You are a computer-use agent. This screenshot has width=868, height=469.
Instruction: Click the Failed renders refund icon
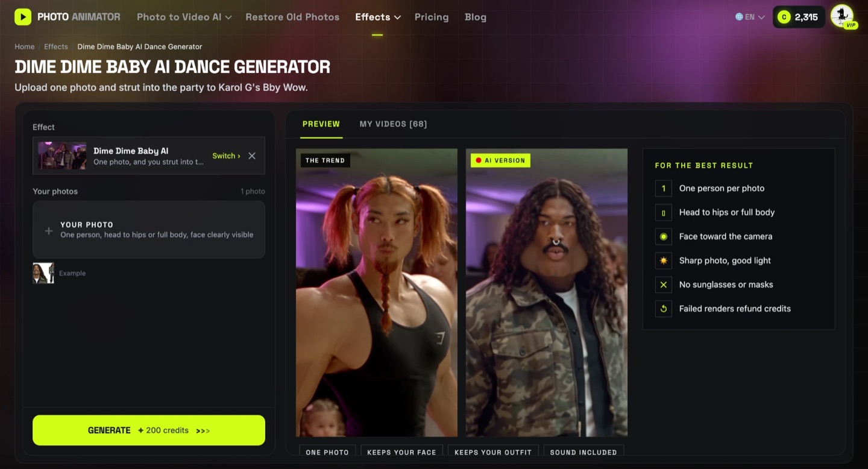(x=663, y=309)
